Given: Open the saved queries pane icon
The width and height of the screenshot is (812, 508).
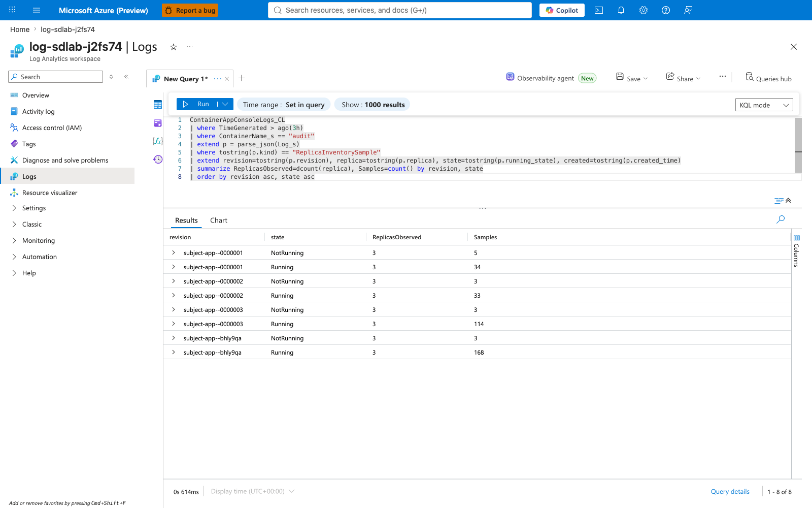Looking at the screenshot, I should point(158,123).
